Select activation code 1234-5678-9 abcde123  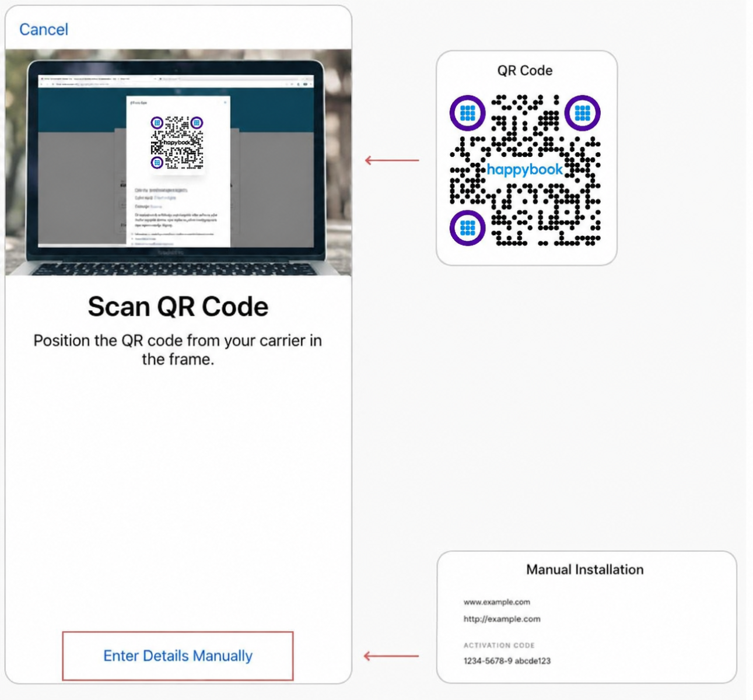point(507,661)
